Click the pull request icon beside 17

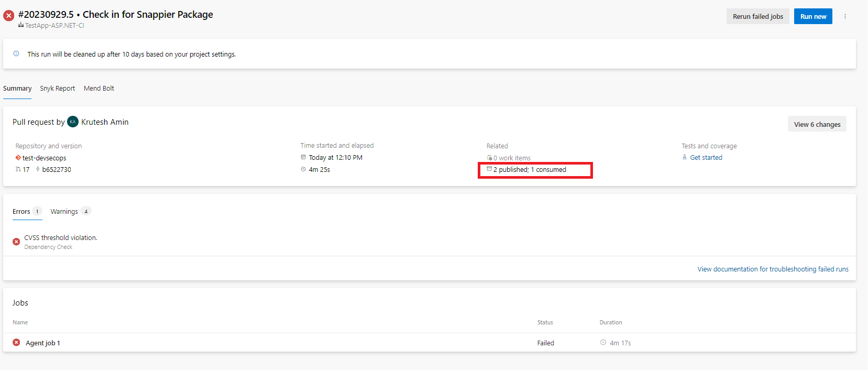click(x=18, y=169)
